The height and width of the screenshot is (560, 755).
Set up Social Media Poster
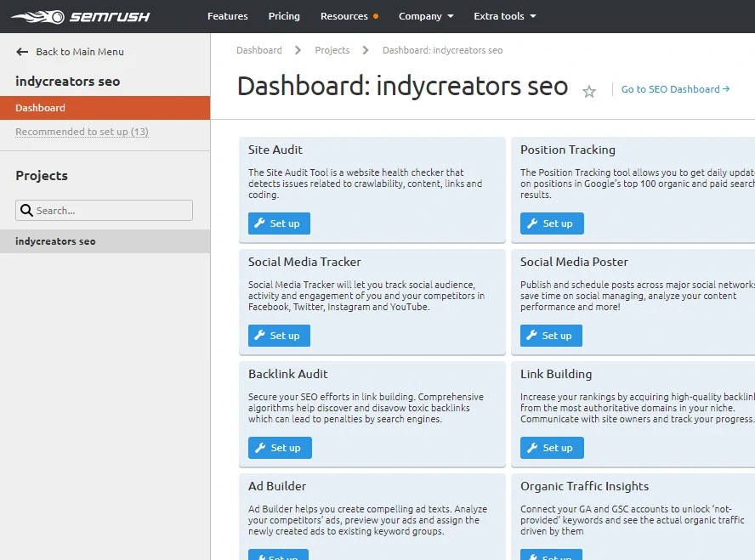(x=551, y=336)
